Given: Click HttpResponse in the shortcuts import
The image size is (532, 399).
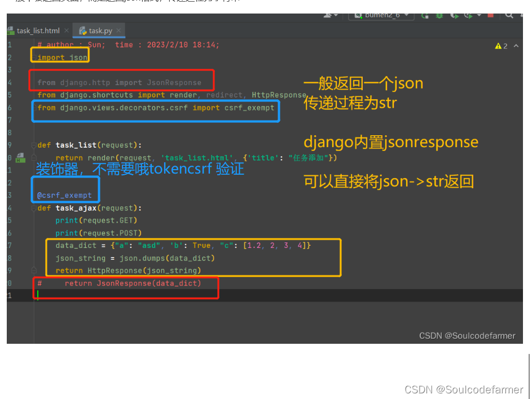Looking at the screenshot, I should point(279,95).
